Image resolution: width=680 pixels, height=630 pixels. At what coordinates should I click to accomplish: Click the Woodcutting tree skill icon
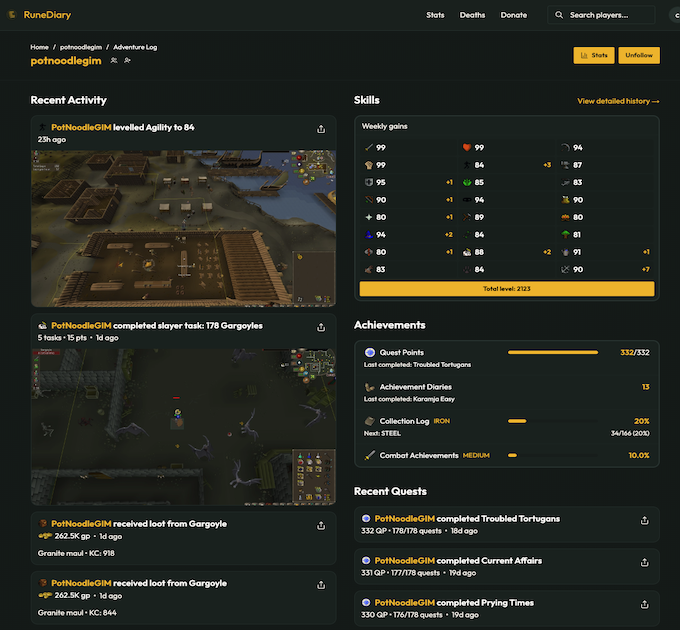point(564,234)
